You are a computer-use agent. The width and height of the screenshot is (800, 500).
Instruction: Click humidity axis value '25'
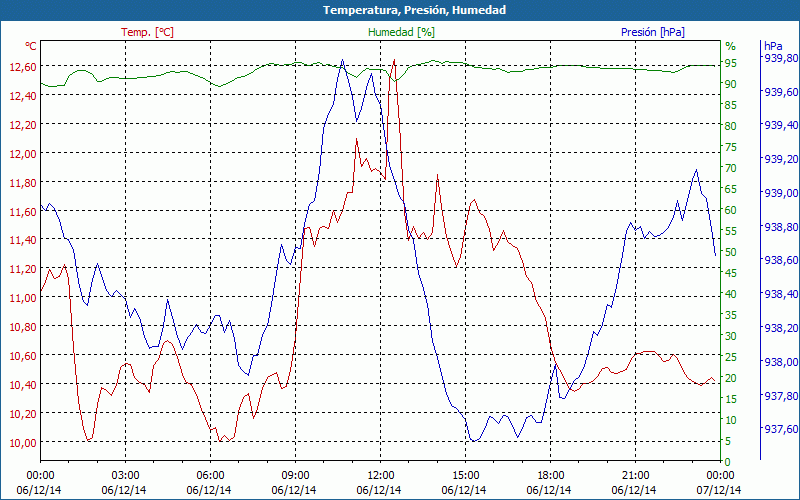pyautogui.click(x=731, y=357)
